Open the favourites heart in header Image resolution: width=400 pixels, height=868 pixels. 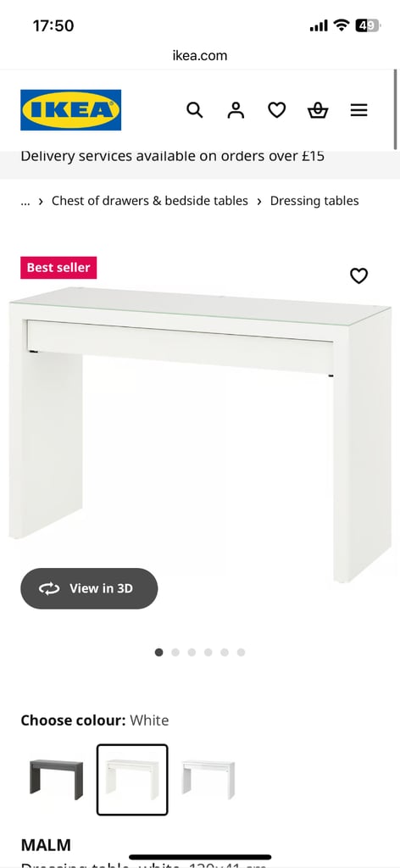pos(276,110)
